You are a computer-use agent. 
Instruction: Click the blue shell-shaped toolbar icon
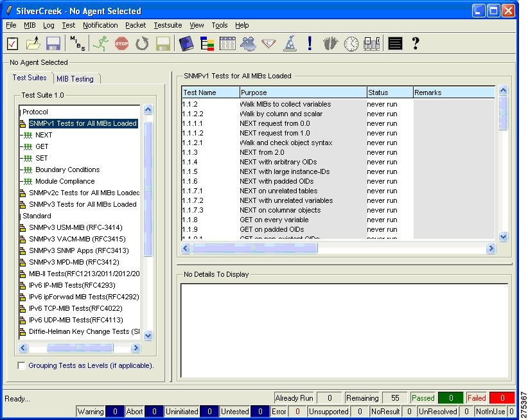(x=248, y=44)
